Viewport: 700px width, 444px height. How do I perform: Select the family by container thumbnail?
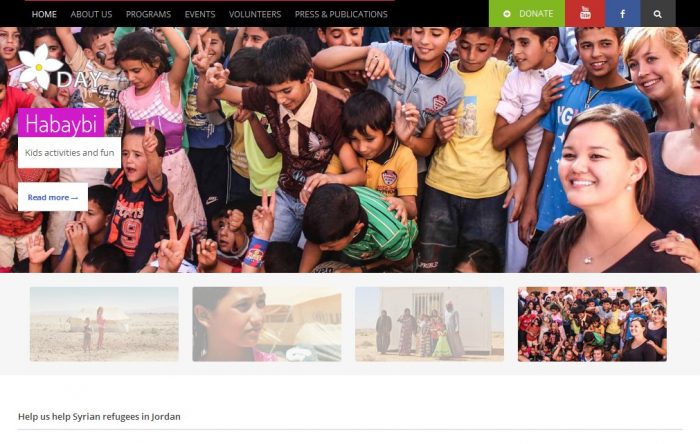[429, 324]
